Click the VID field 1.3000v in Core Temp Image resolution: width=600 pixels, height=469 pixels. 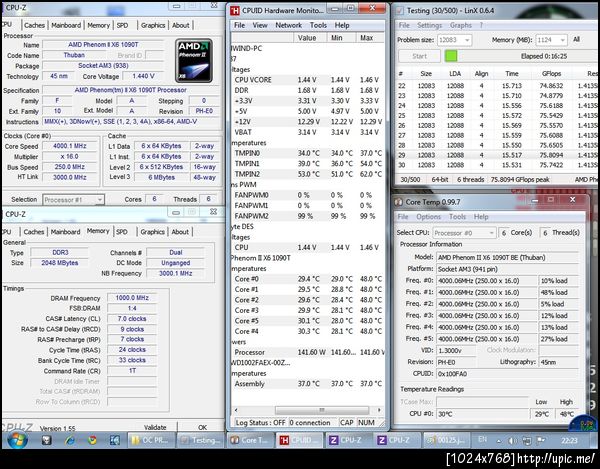(456, 350)
